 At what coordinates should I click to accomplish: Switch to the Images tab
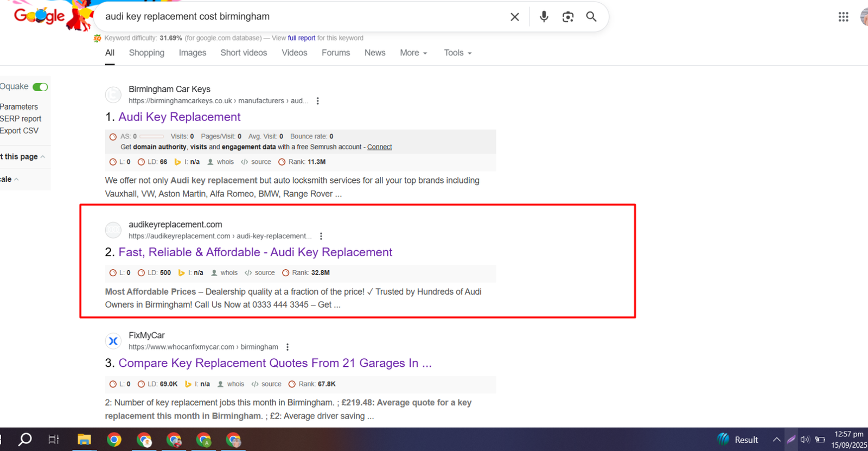tap(192, 53)
